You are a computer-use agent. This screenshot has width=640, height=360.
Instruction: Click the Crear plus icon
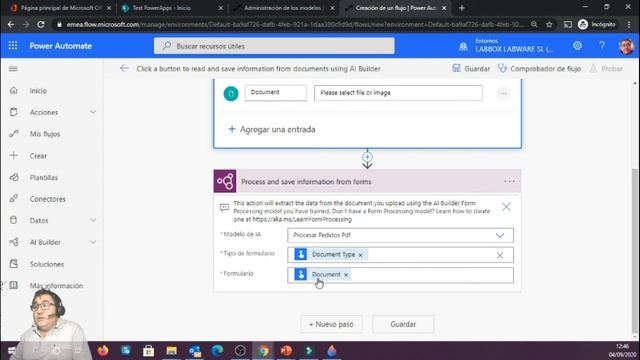[13, 156]
